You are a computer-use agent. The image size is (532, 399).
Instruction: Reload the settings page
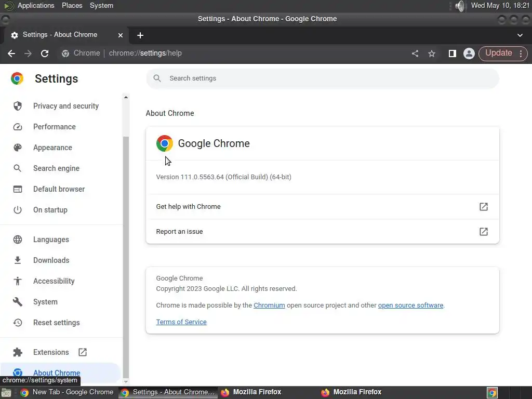[45, 54]
